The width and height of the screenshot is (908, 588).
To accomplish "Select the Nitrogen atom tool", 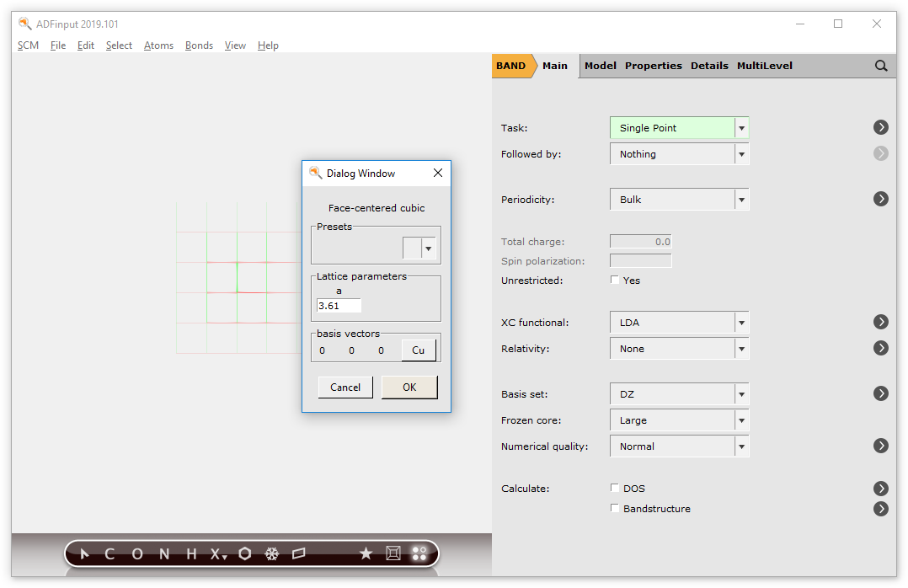I will (164, 553).
